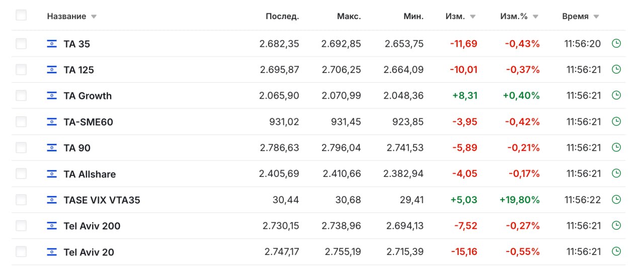Sort by the Название column arrow

(94, 17)
